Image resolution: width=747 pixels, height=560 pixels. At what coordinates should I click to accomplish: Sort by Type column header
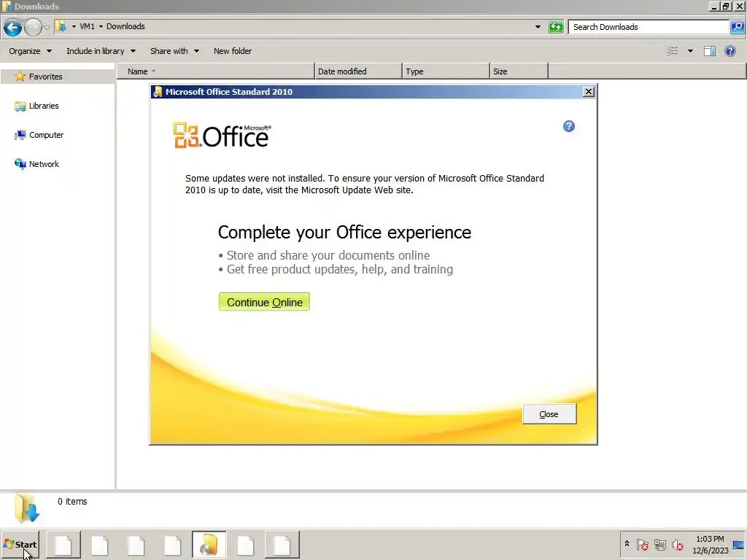pos(446,71)
